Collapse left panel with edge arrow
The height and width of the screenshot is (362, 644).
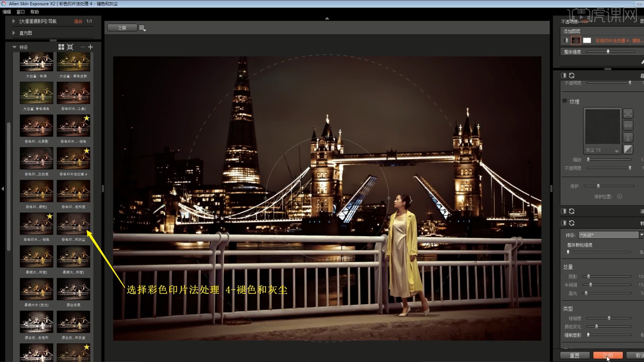coord(3,189)
